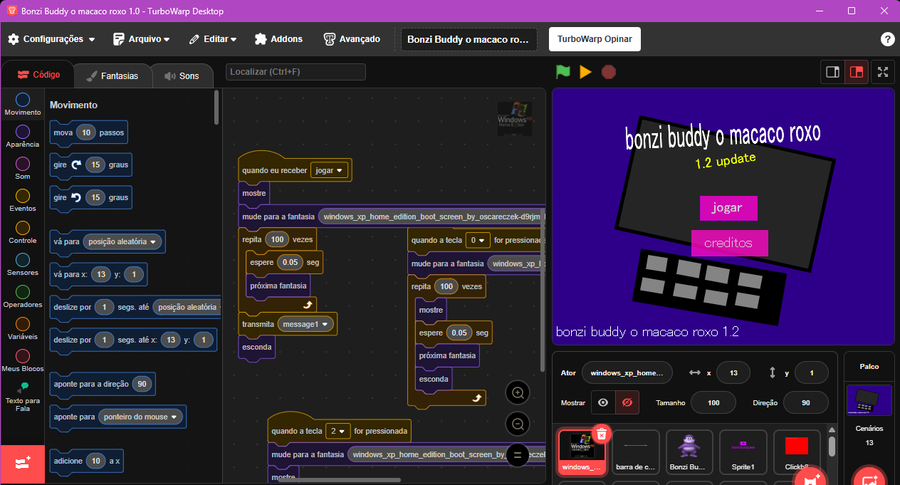The height and width of the screenshot is (485, 900).
Task: Open the Editar menu
Action: 212,39
